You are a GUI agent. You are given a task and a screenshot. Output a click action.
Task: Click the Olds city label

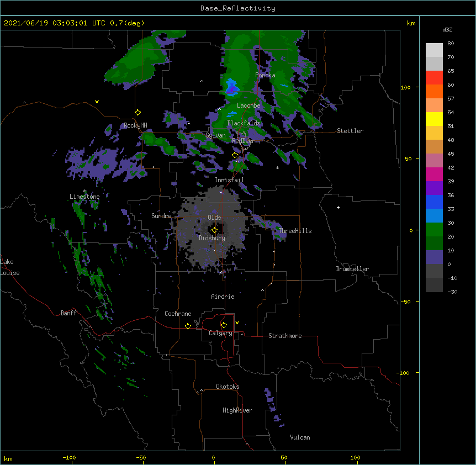click(214, 218)
